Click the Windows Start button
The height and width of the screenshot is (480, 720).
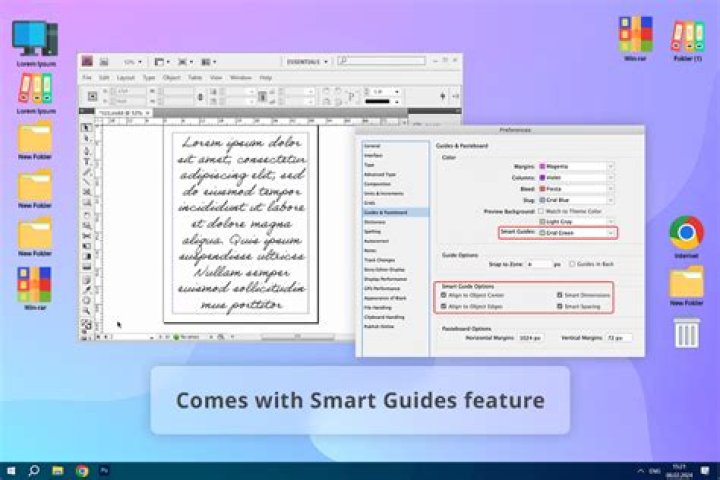[x=11, y=470]
